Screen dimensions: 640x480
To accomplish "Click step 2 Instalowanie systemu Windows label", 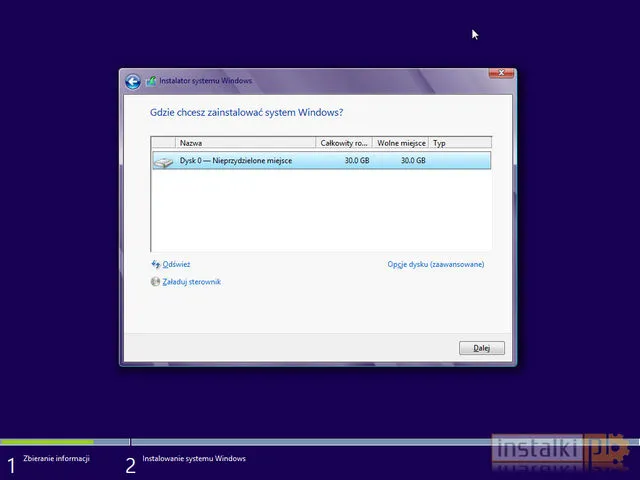I will (193, 459).
